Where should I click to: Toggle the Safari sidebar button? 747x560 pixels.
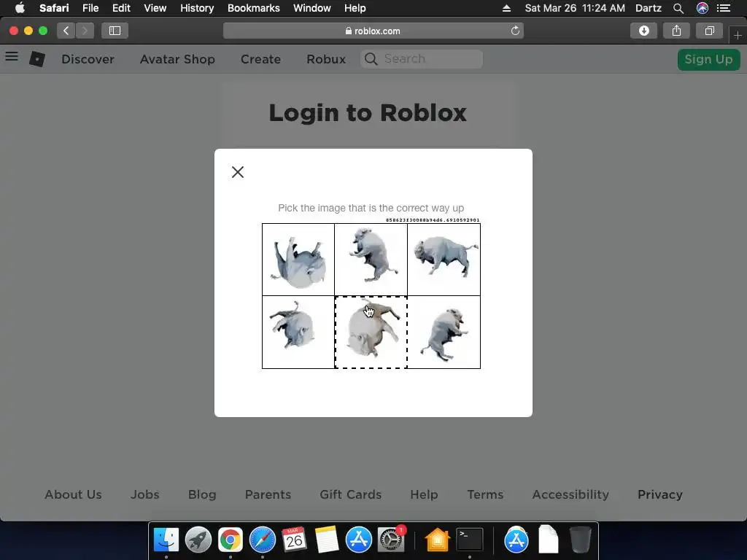[x=115, y=31]
